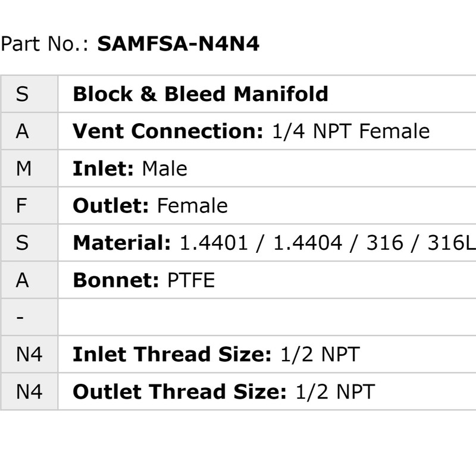Click the part number SAMFSA-N4N4
Viewport: 476px width, 476px height.
(x=178, y=43)
